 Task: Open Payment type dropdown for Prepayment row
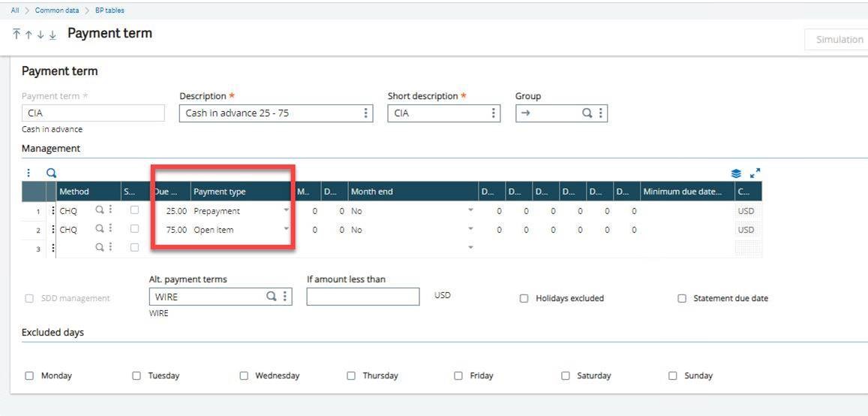tap(286, 211)
